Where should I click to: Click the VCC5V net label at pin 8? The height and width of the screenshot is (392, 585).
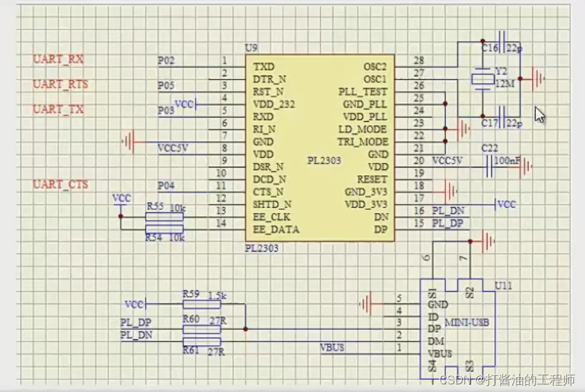pos(173,148)
